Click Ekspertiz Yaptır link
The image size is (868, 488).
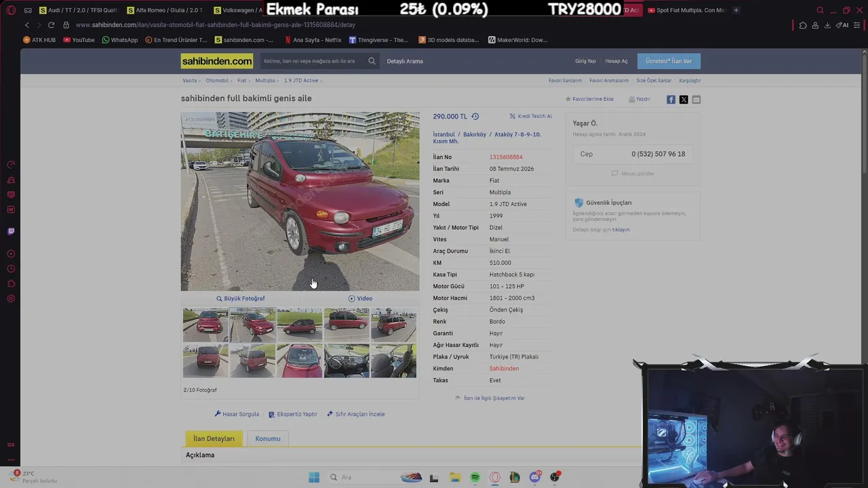(293, 414)
